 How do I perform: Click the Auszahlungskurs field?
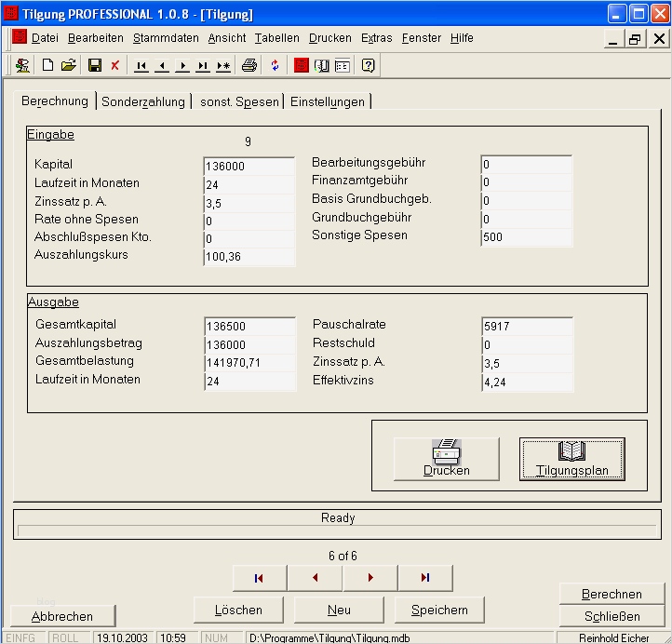(x=249, y=257)
